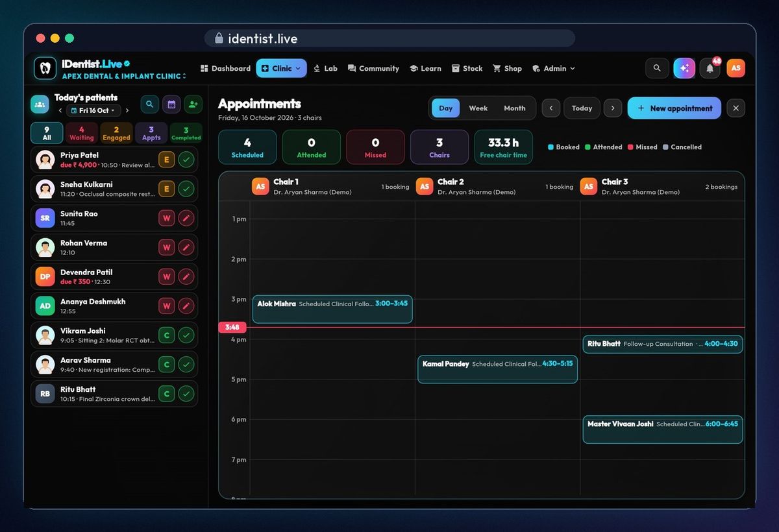Go to previous day in appointments calendar
The image size is (779, 532).
point(551,108)
